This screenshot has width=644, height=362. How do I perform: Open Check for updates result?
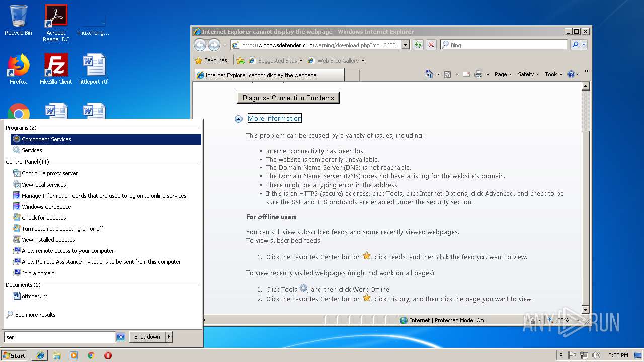tap(106, 218)
